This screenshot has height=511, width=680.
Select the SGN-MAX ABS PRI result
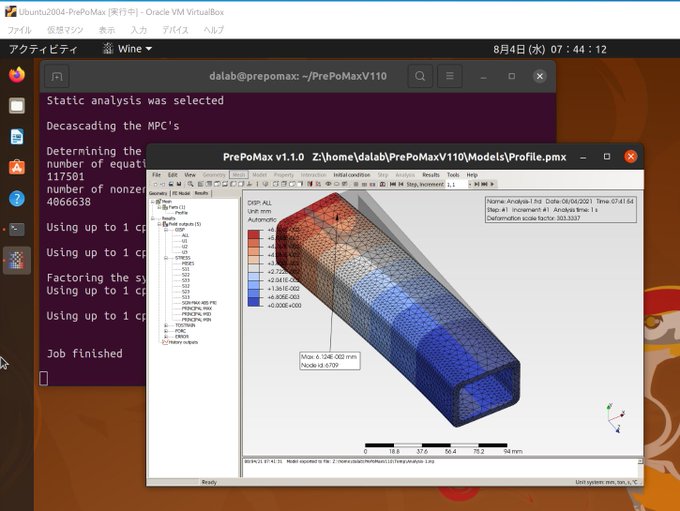[x=199, y=303]
